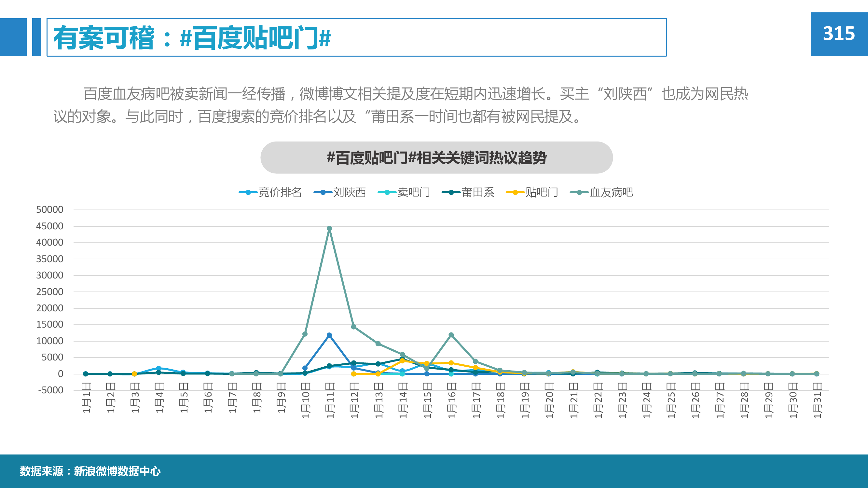Click the x-axis label 1月5日
Image resolution: width=868 pixels, height=488 pixels.
[x=184, y=398]
